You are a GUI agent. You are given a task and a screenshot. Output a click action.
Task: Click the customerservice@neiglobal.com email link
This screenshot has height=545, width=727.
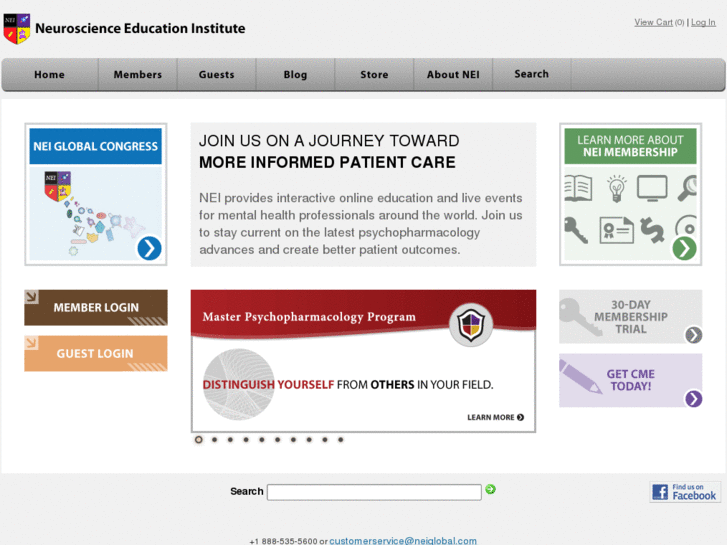(x=403, y=541)
